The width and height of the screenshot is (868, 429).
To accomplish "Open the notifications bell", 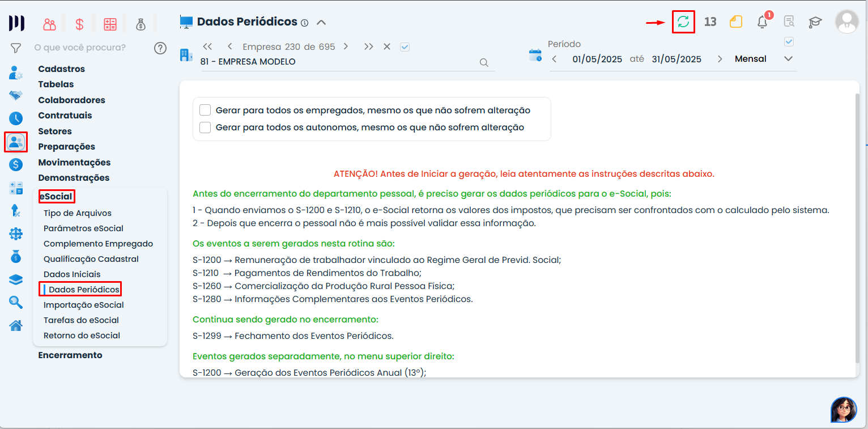I will [x=763, y=22].
